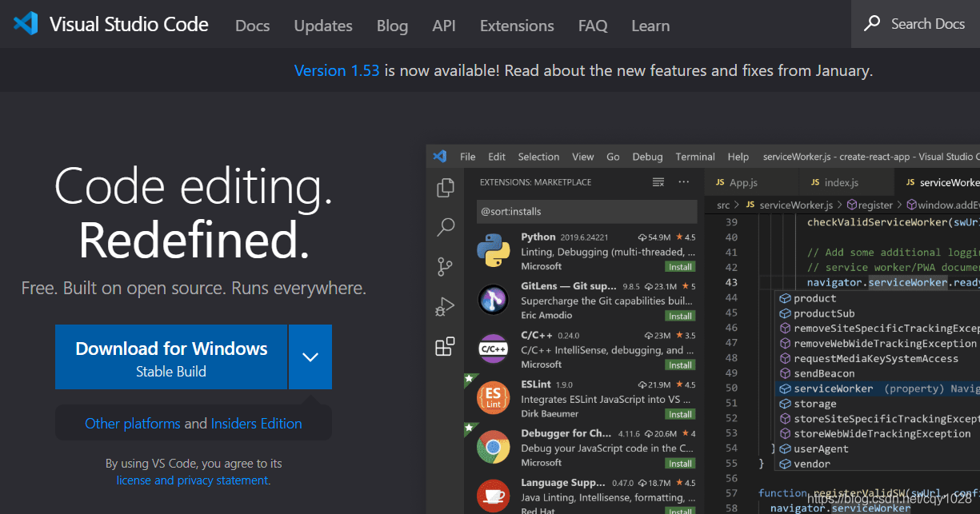Viewport: 980px width, 514px height.
Task: Open the Edit menu in the editor
Action: pos(497,157)
